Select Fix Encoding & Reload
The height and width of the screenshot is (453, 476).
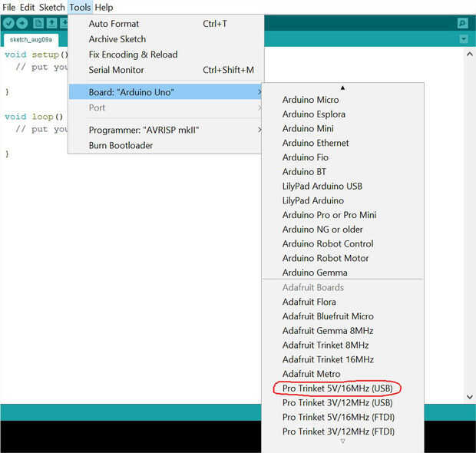166,55
